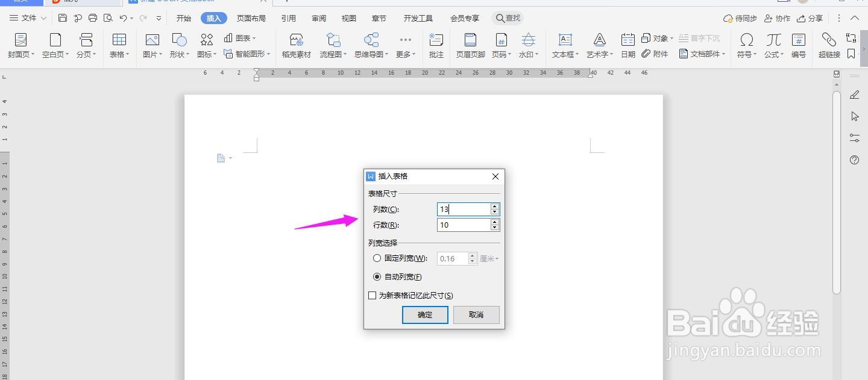The height and width of the screenshot is (380, 868).
Task: Insert a 公式 formula
Action: [774, 46]
